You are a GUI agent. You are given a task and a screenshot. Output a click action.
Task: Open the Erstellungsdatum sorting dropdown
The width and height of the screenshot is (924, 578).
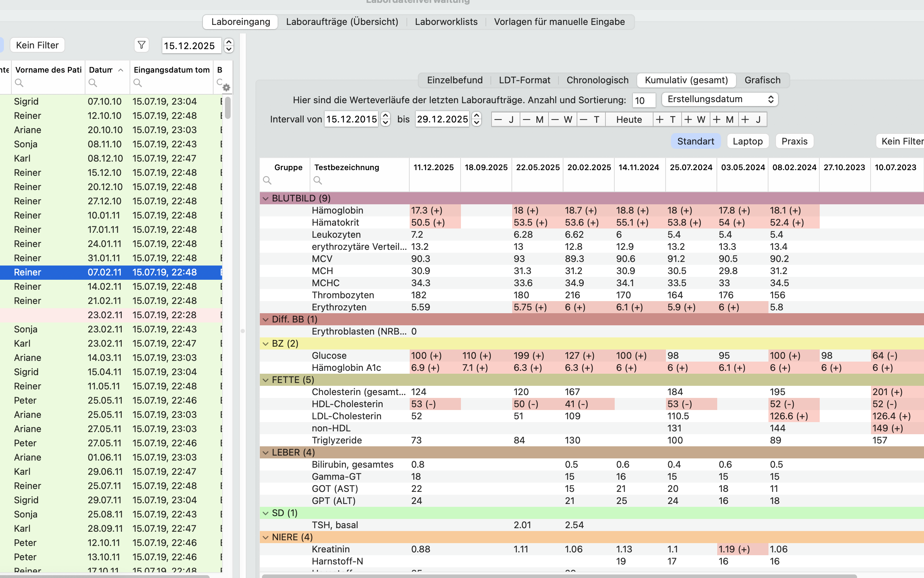(x=719, y=99)
